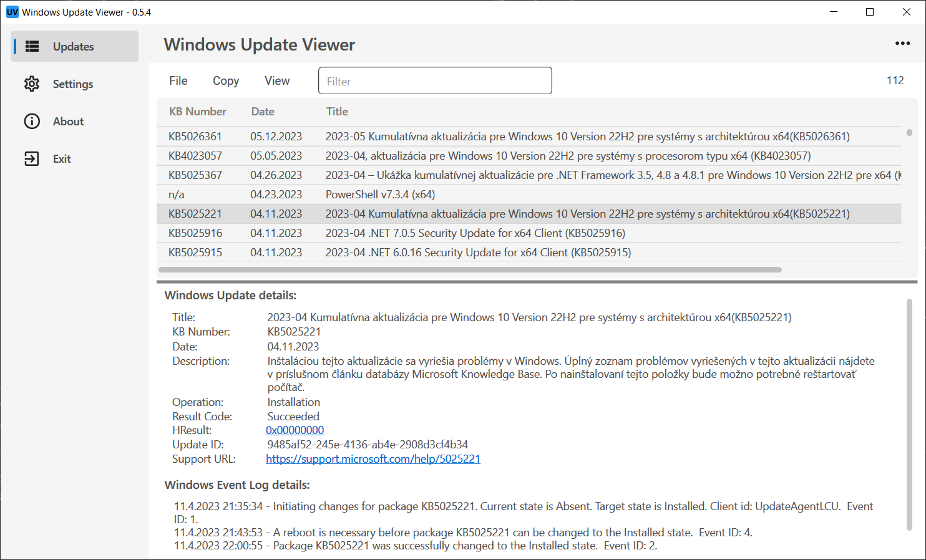The image size is (926, 560).
Task: Click the Updates list icon in sidebar
Action: 32,47
